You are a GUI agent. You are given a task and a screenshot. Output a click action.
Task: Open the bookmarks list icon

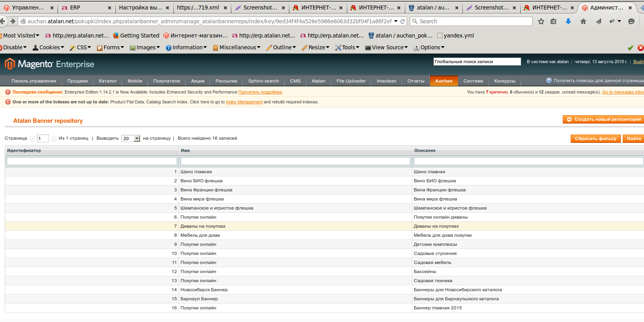(x=553, y=21)
